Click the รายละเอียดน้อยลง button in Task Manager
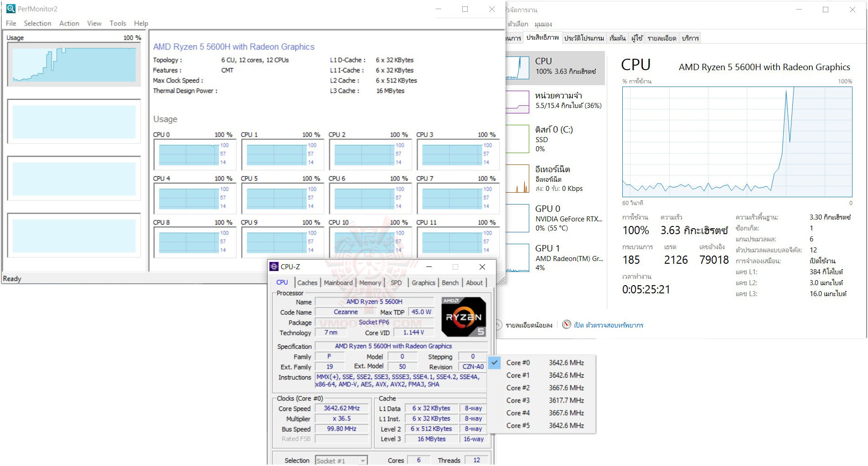 524,325
